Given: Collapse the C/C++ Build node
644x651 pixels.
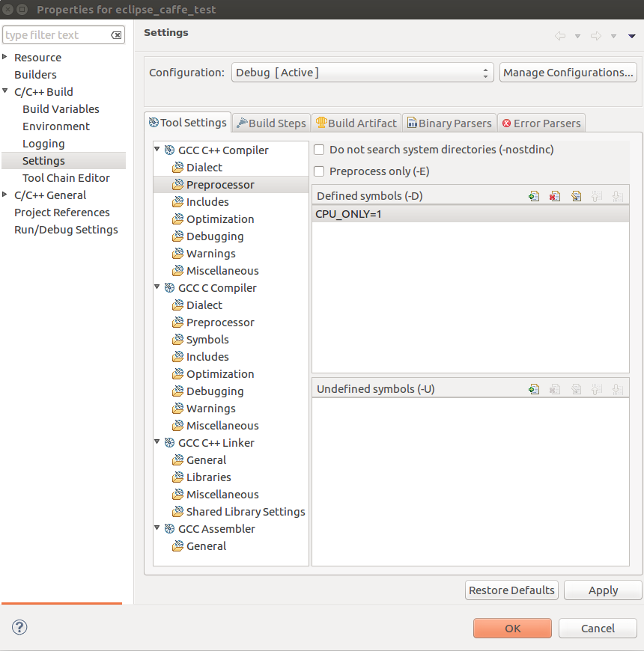Looking at the screenshot, I should pyautogui.click(x=5, y=91).
